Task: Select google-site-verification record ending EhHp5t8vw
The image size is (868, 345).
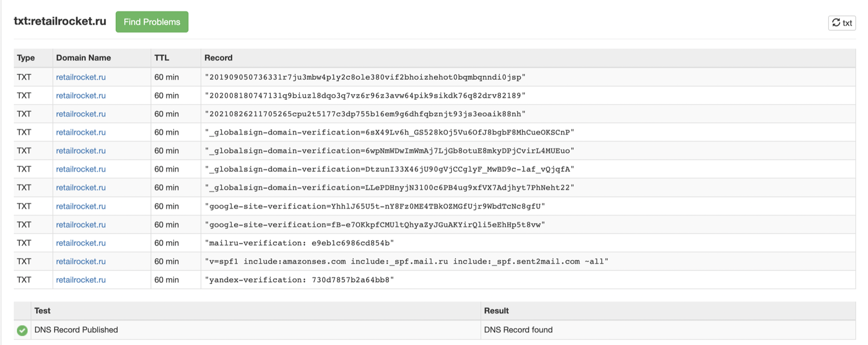Action: click(x=375, y=225)
